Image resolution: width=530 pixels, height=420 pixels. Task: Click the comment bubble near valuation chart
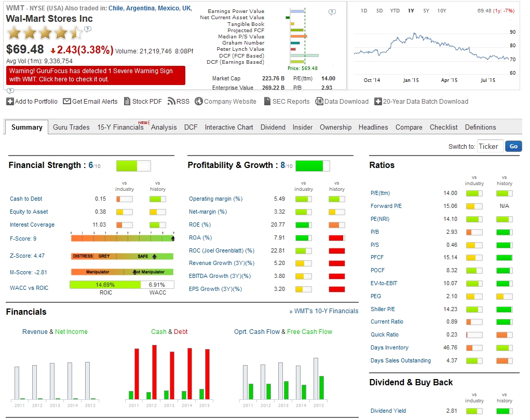click(x=332, y=12)
